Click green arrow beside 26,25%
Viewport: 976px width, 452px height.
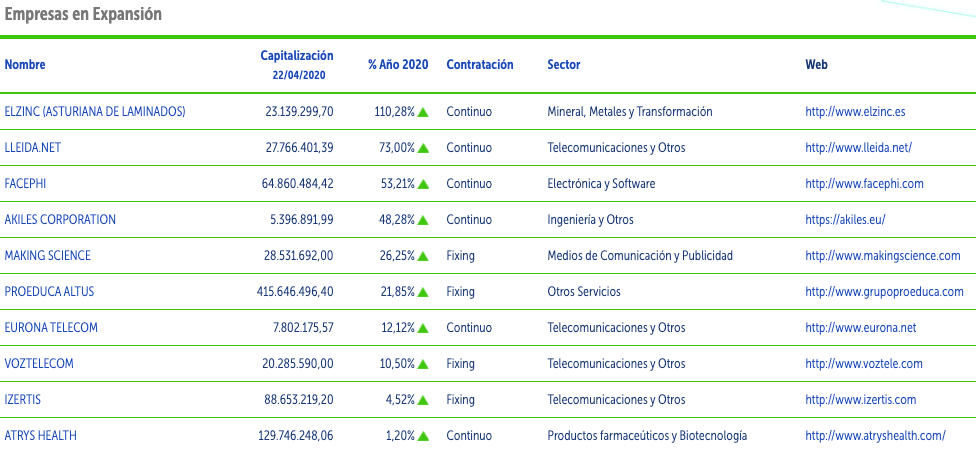click(423, 256)
